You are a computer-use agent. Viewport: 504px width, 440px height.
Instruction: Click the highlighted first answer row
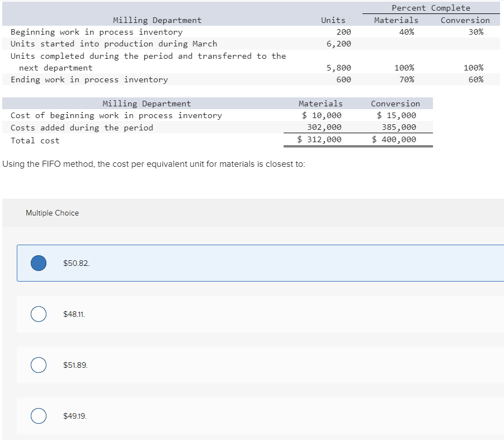(x=252, y=263)
